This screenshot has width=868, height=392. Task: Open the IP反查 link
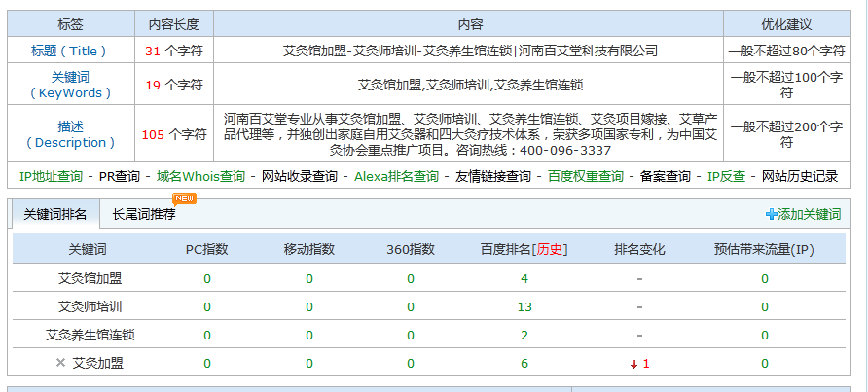coord(726,176)
